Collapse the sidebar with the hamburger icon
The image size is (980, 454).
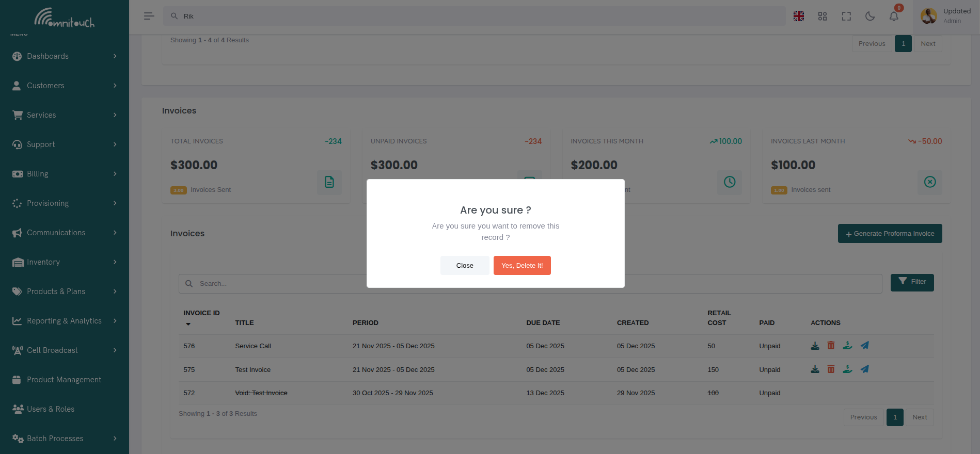tap(149, 16)
